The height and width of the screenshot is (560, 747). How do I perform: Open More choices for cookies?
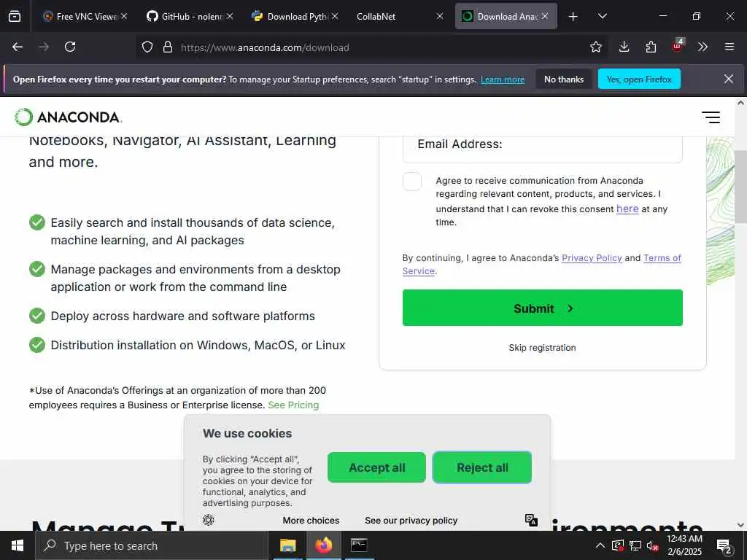pyautogui.click(x=311, y=521)
